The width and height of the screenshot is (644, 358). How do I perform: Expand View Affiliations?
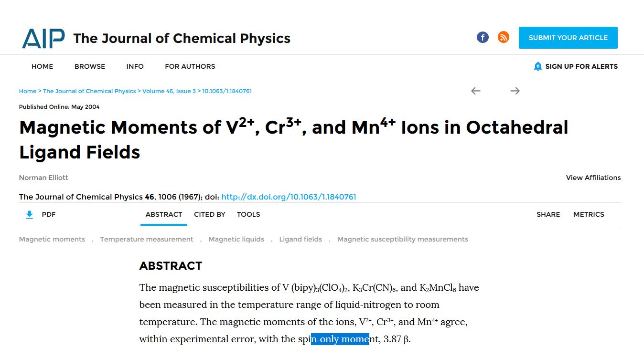tap(593, 178)
